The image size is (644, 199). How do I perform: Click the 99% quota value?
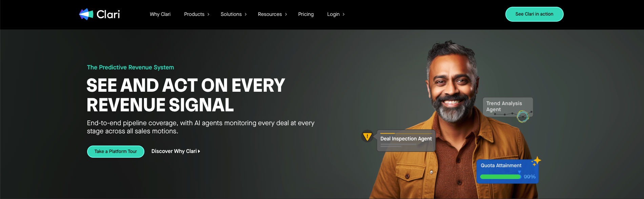(529, 177)
